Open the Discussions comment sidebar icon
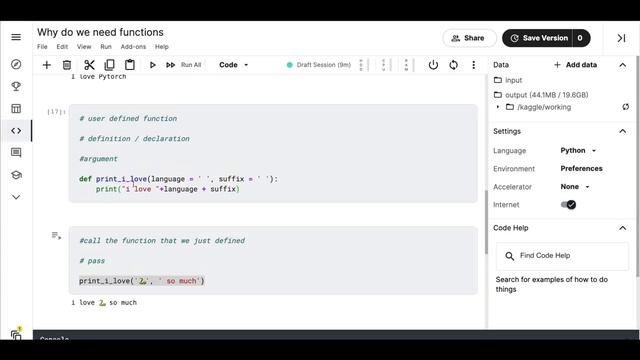 click(x=16, y=153)
